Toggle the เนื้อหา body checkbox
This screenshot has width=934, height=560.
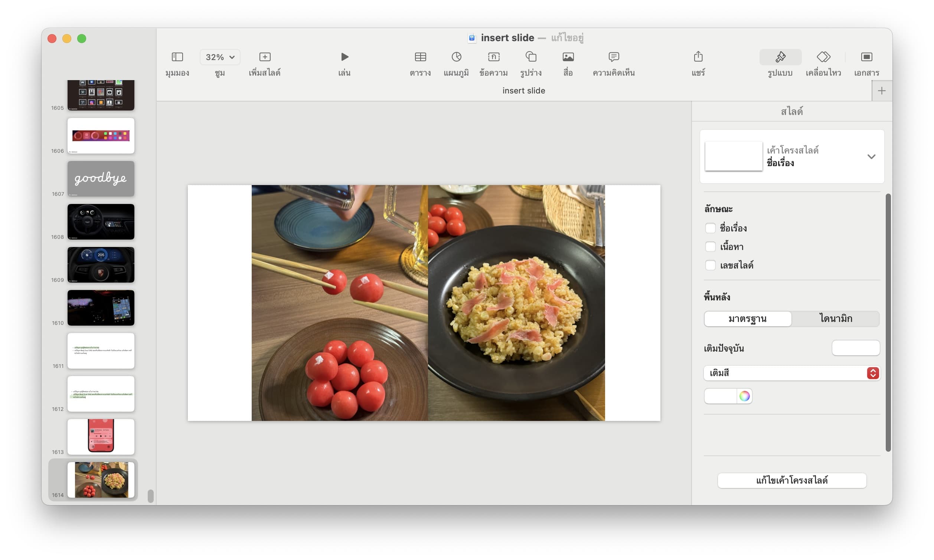(x=710, y=247)
